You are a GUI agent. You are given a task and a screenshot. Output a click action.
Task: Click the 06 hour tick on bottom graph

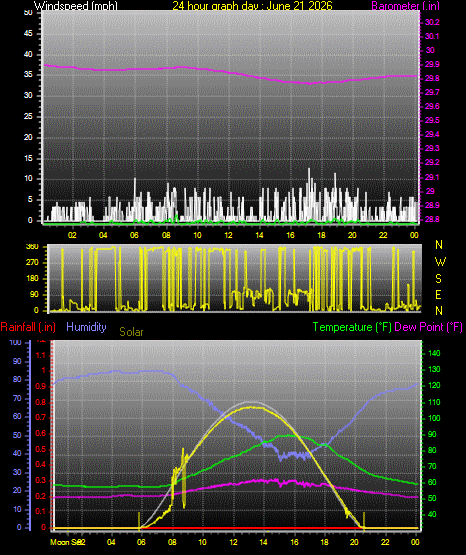click(141, 542)
